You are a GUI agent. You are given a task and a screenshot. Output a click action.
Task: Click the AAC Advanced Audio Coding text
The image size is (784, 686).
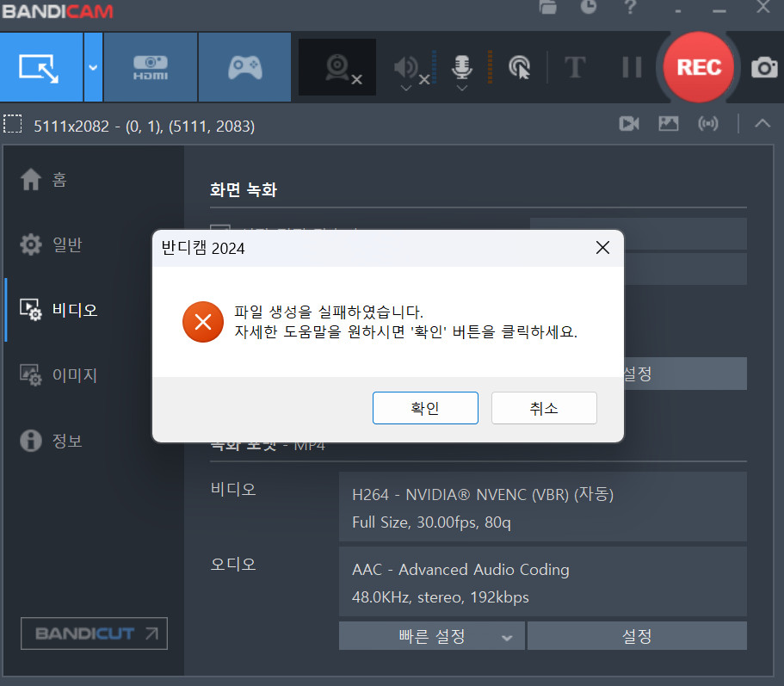pyautogui.click(x=460, y=570)
